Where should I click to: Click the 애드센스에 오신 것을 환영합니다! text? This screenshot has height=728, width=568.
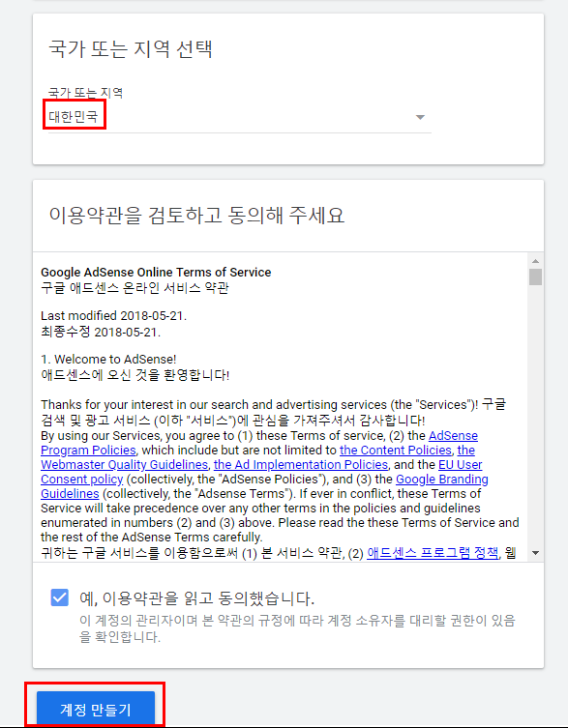135,375
